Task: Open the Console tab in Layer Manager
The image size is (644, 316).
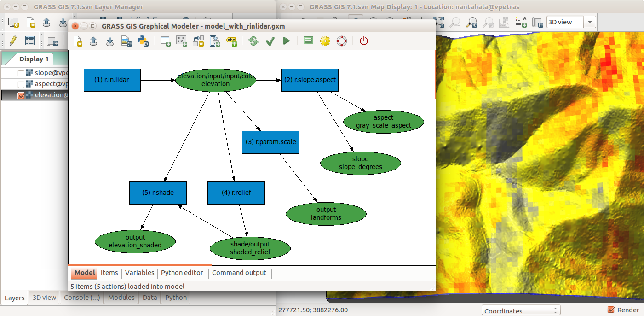Action: [x=82, y=298]
